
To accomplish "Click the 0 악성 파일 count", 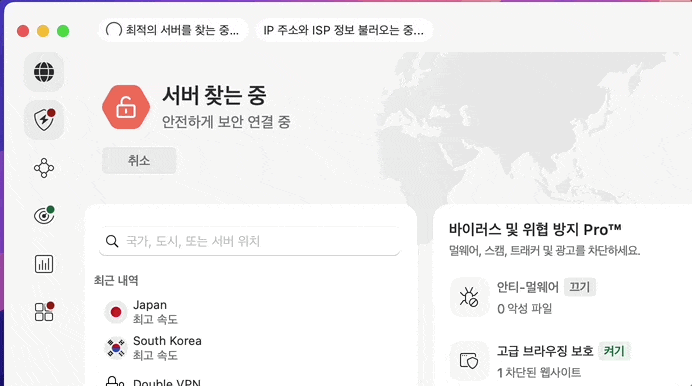I will point(525,309).
